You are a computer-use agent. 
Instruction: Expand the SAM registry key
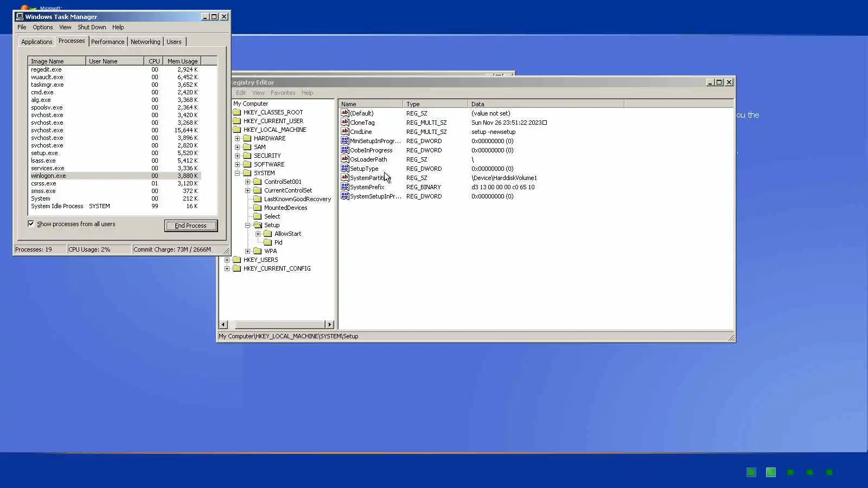237,147
